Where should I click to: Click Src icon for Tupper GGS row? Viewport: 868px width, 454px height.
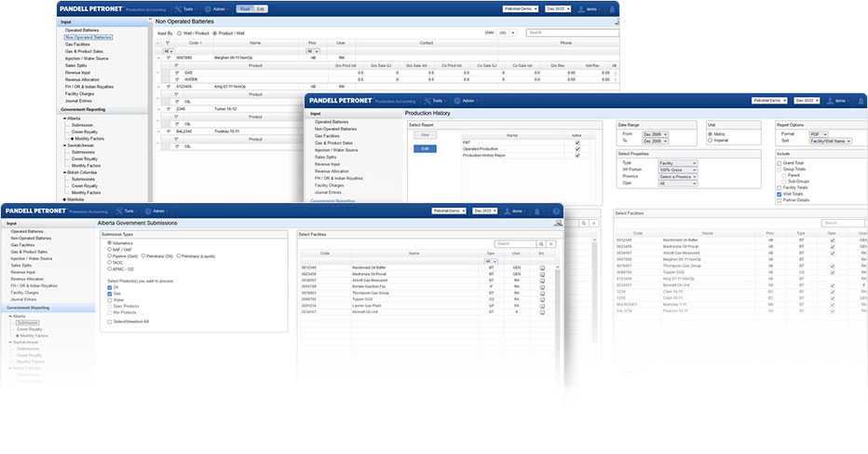tap(542, 299)
